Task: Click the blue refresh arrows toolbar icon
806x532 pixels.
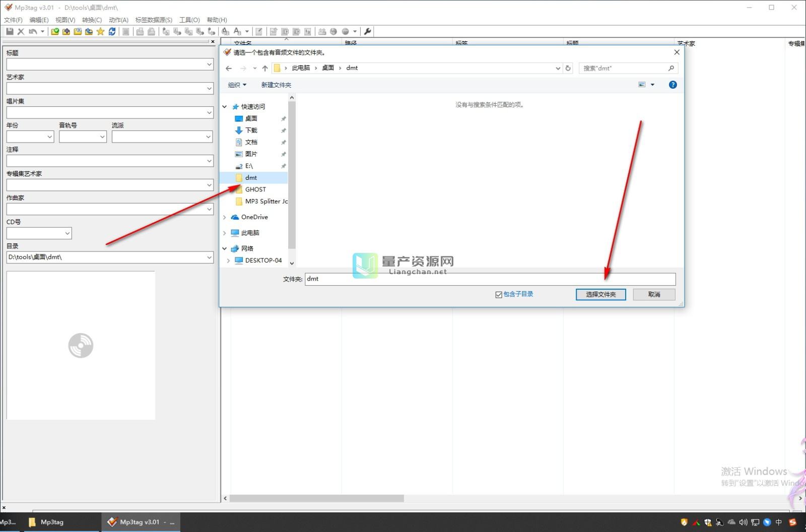Action: (x=112, y=31)
